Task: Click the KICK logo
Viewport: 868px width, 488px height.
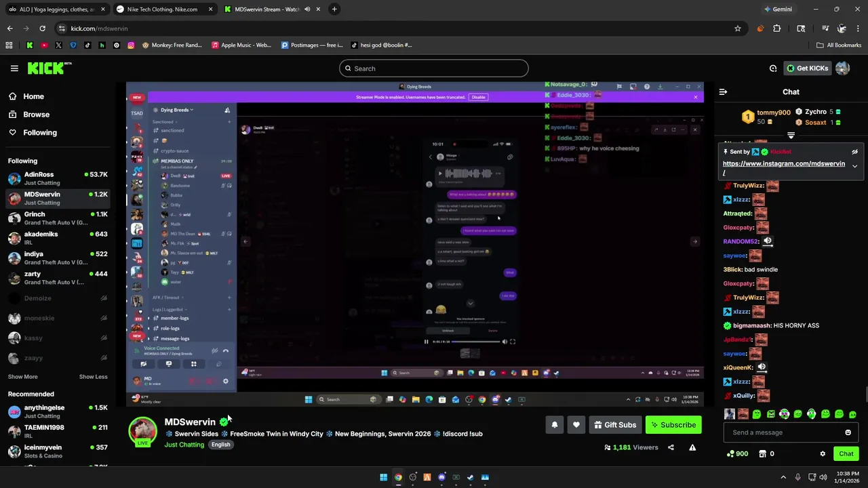Action: coord(49,68)
